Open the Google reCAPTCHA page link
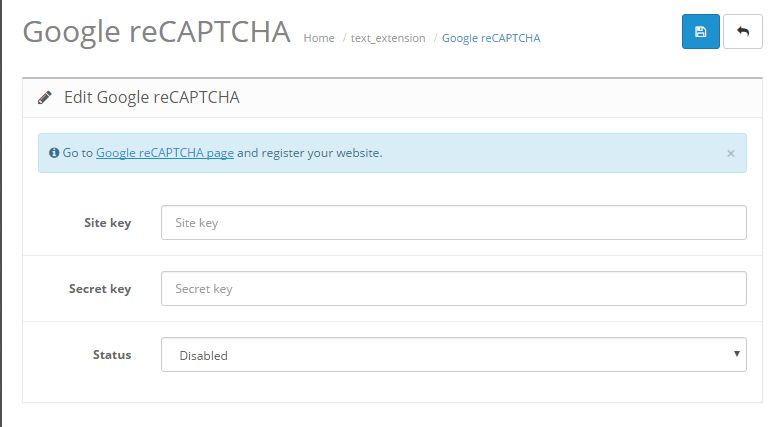This screenshot has width=773, height=427. click(165, 153)
